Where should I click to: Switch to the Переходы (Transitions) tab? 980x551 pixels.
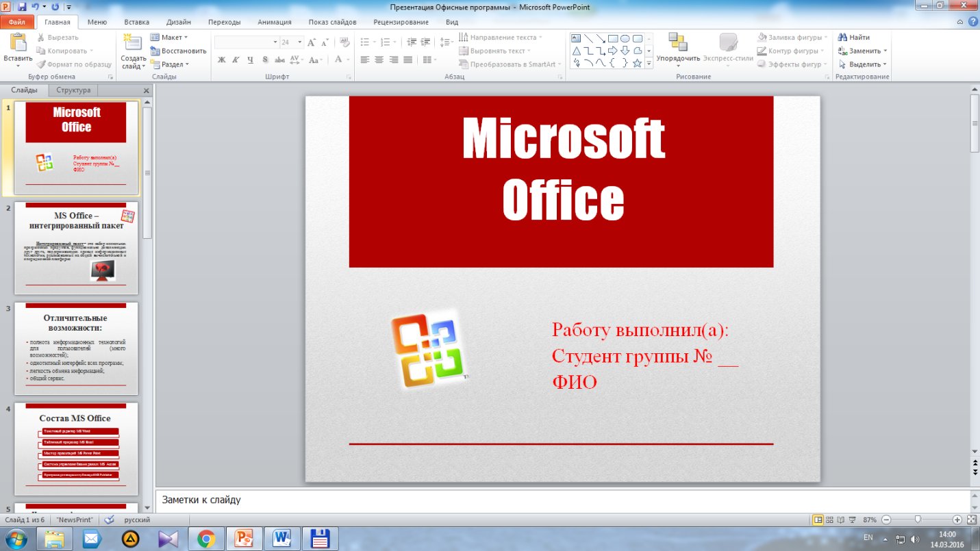click(x=225, y=22)
